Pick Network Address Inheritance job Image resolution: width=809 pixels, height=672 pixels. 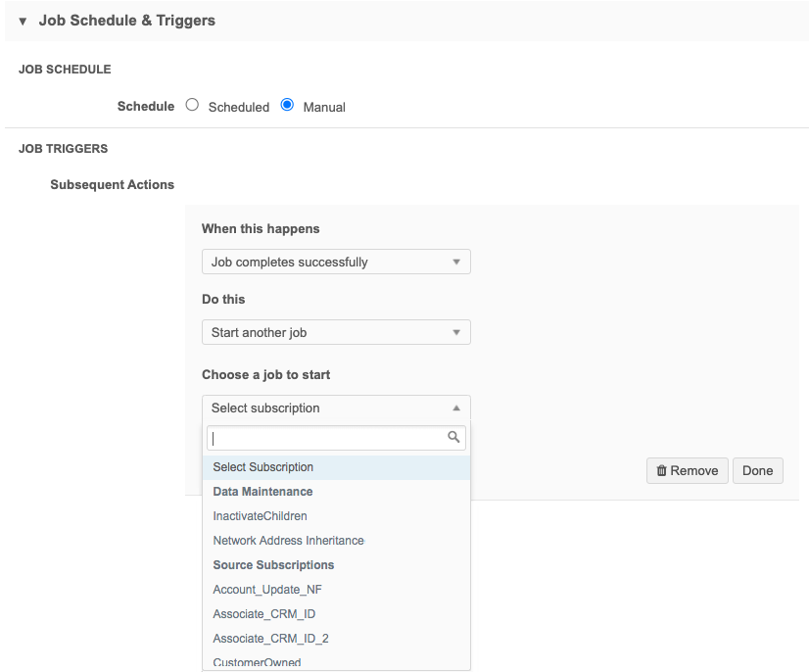288,541
